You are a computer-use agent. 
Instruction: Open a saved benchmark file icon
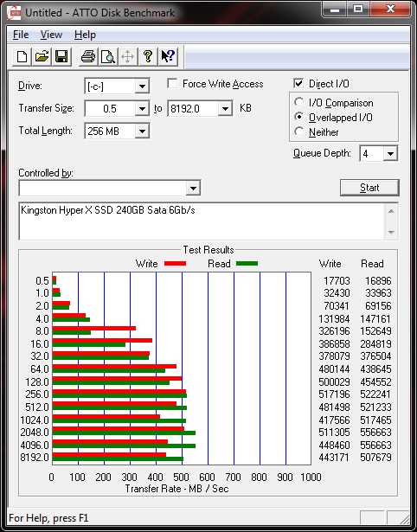pos(42,56)
